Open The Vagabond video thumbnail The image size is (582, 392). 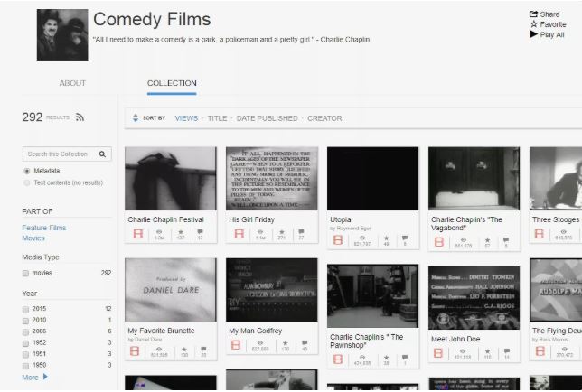(x=474, y=178)
